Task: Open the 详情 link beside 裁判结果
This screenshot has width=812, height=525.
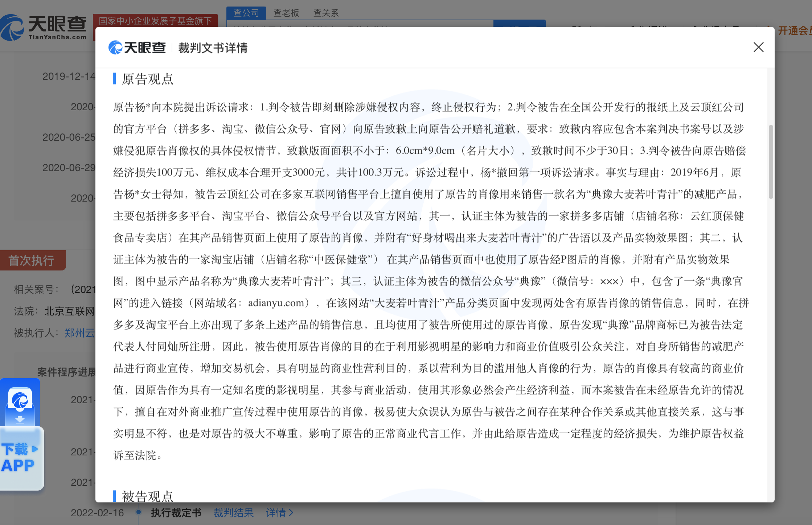Action: [279, 513]
